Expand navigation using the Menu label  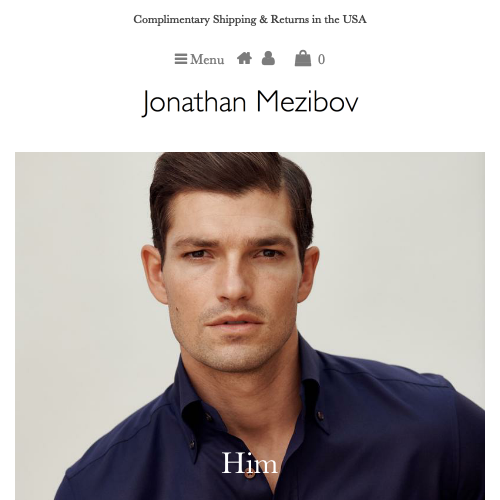tap(207, 60)
